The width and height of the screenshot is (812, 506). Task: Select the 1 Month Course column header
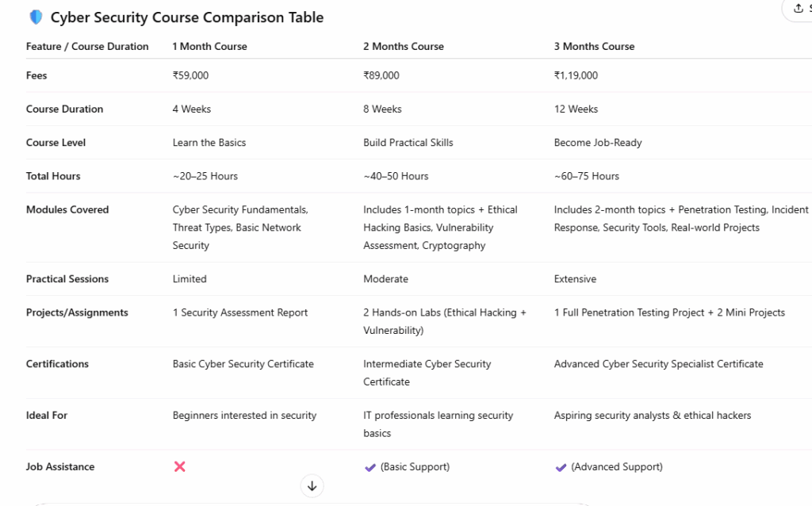pyautogui.click(x=209, y=47)
